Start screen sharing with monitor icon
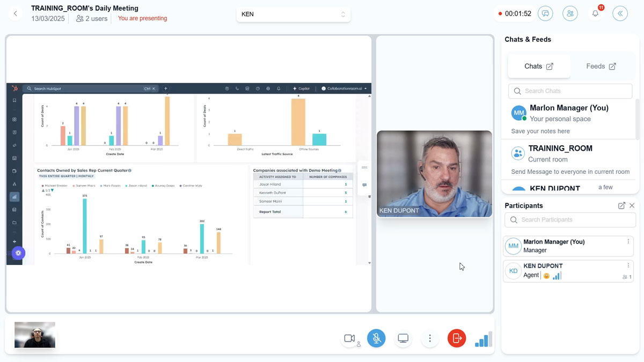 [x=403, y=338]
